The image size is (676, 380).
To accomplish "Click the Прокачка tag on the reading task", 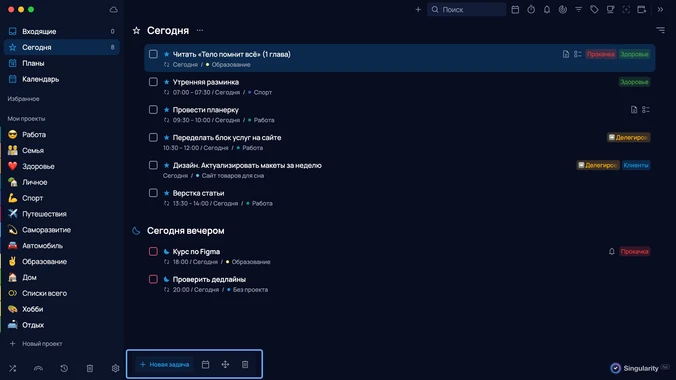I will [x=601, y=54].
